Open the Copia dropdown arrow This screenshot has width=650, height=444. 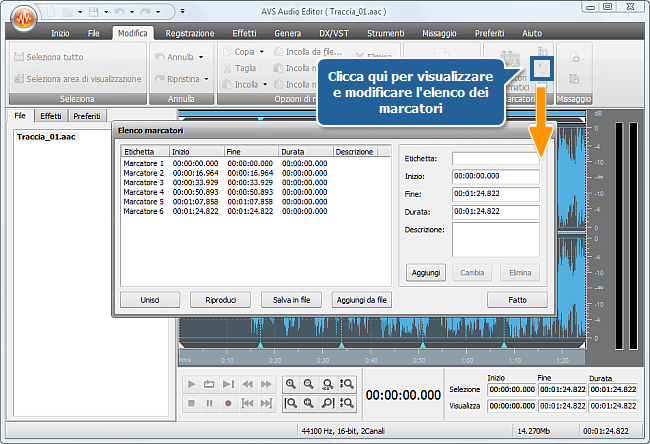261,51
